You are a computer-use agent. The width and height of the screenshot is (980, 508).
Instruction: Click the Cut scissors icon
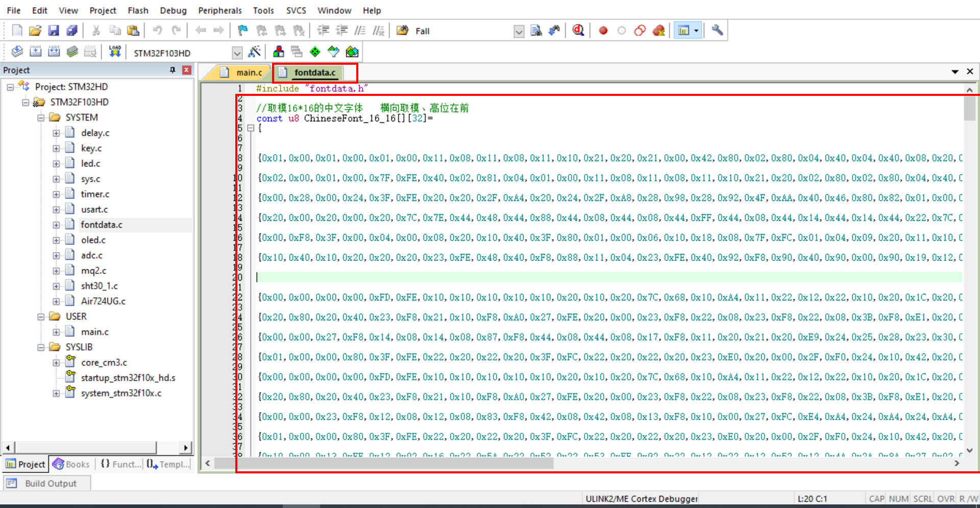[96, 31]
